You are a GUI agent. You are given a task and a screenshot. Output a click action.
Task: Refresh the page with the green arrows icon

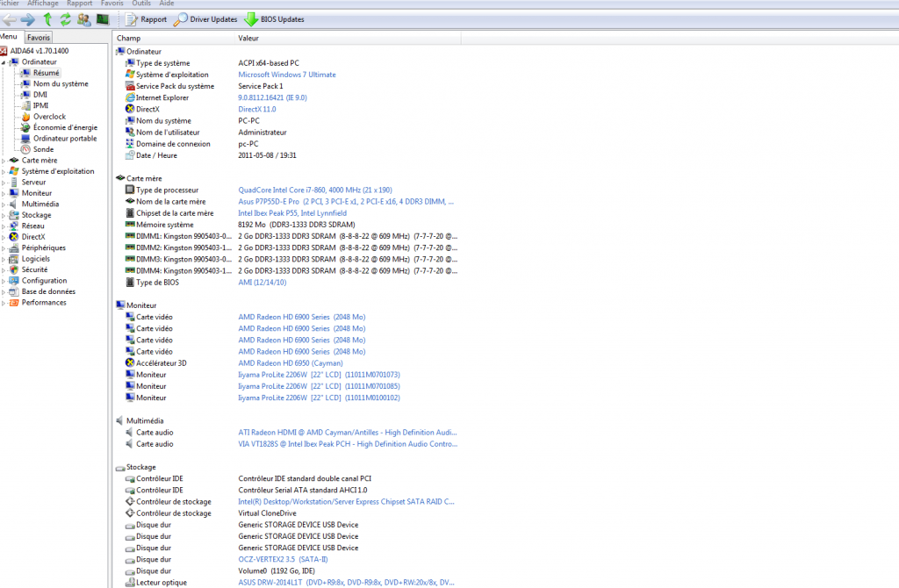point(65,19)
